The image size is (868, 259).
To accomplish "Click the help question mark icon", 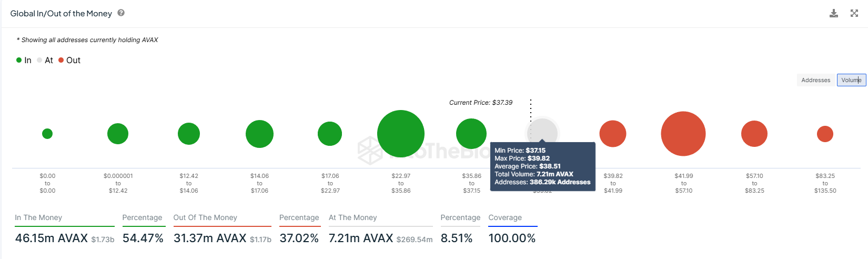I will [x=121, y=13].
